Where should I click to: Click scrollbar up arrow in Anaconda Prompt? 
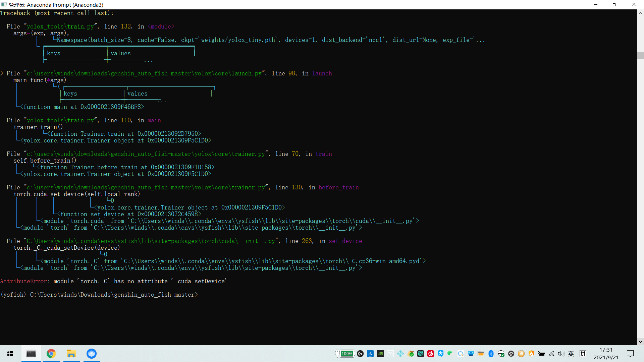click(x=640, y=13)
